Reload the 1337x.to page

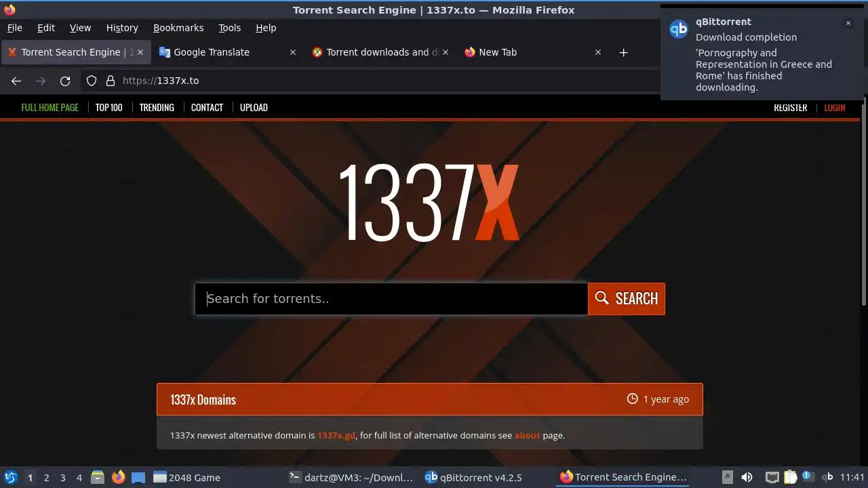(65, 81)
